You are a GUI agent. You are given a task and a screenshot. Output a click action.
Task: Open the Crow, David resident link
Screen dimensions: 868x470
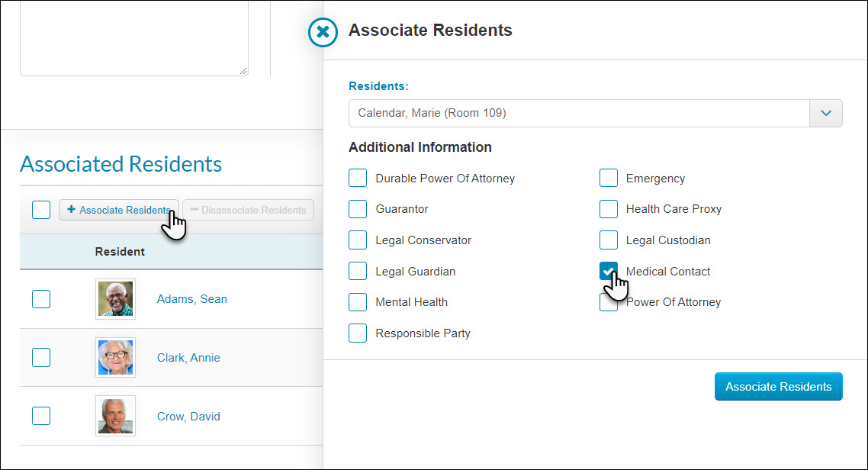pyautogui.click(x=188, y=417)
